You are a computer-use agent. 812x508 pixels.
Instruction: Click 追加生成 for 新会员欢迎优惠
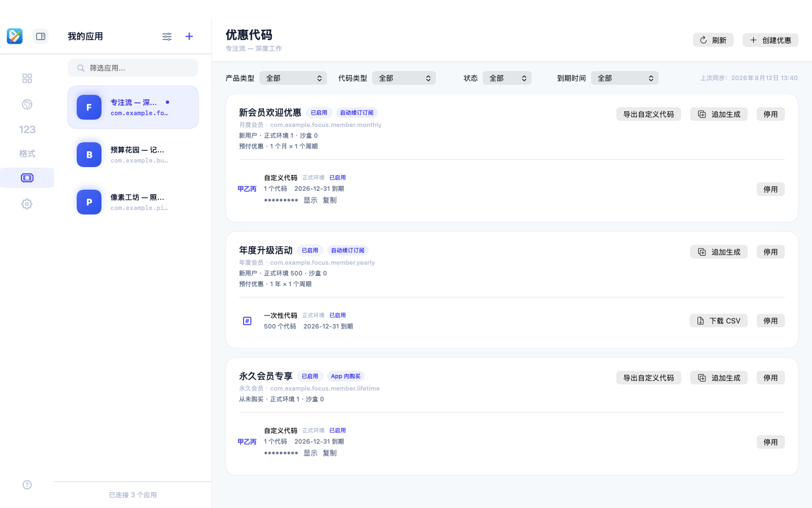pos(719,114)
